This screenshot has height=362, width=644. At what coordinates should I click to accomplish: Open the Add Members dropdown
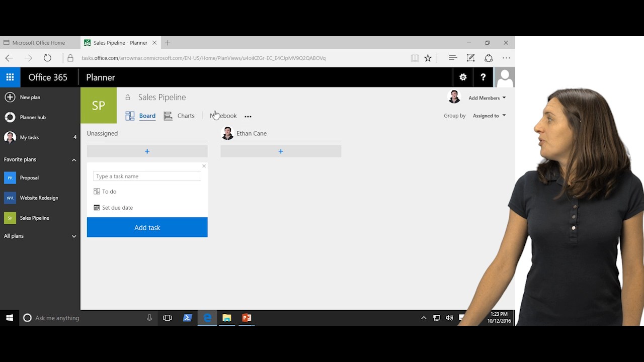(487, 98)
